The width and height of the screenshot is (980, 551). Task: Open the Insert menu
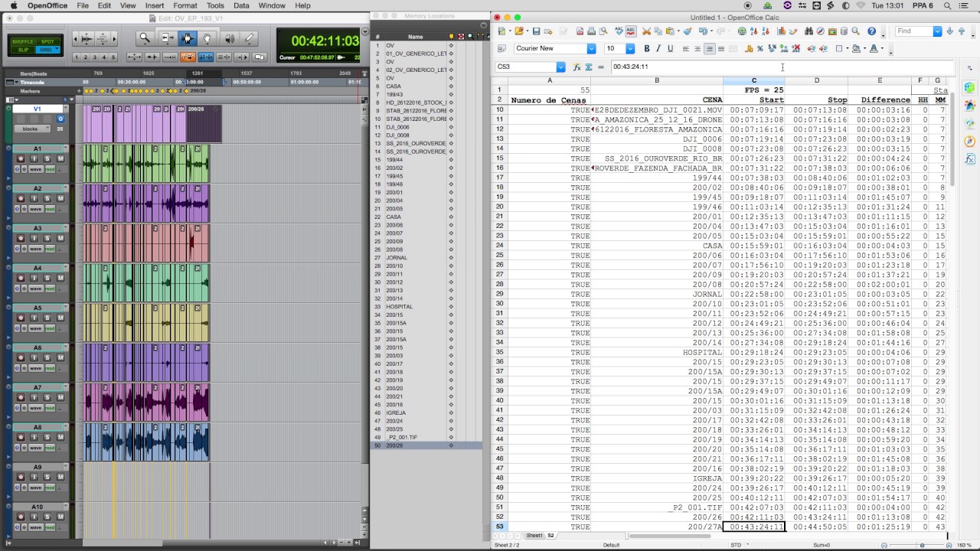(x=155, y=5)
